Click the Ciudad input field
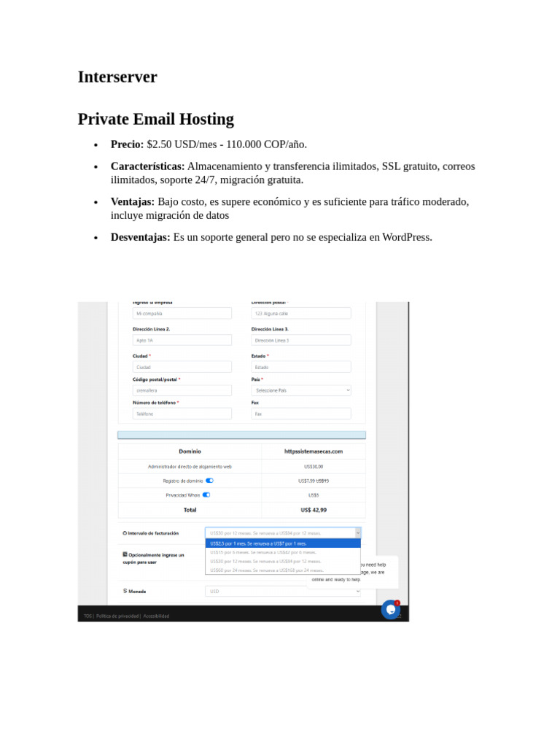 182,367
